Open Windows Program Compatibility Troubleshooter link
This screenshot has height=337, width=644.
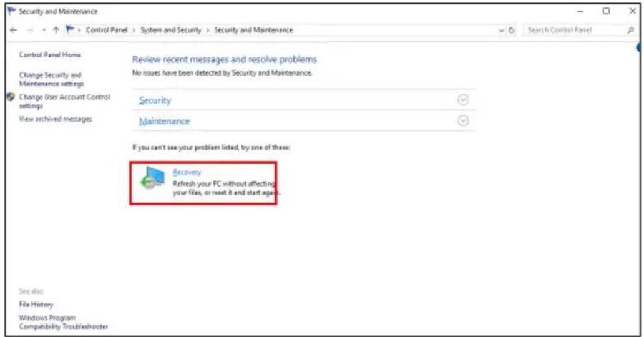64,322
